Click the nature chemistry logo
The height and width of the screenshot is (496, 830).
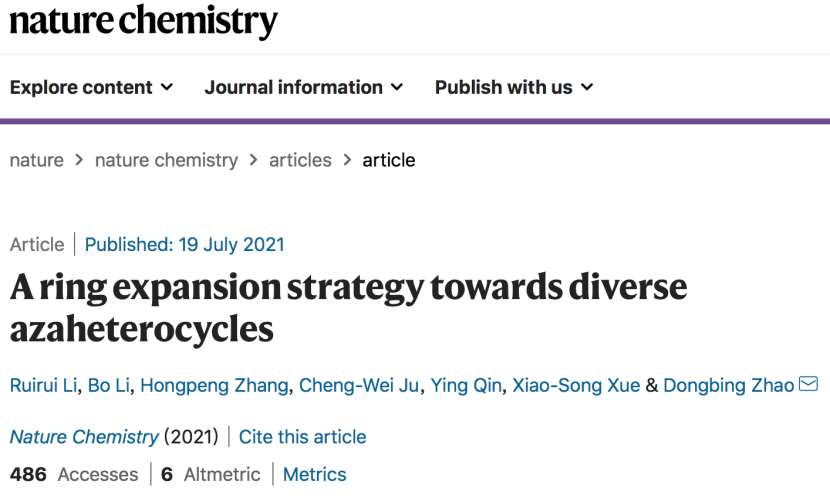143,22
